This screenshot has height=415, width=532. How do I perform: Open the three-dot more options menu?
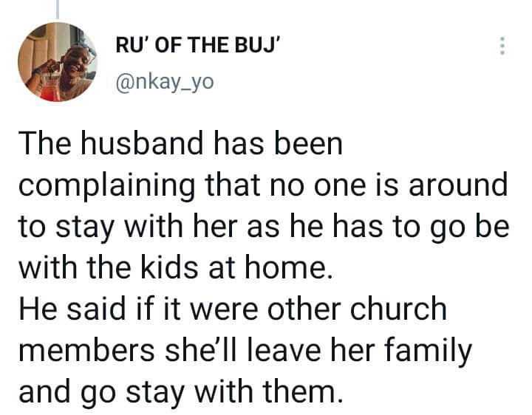[502, 47]
